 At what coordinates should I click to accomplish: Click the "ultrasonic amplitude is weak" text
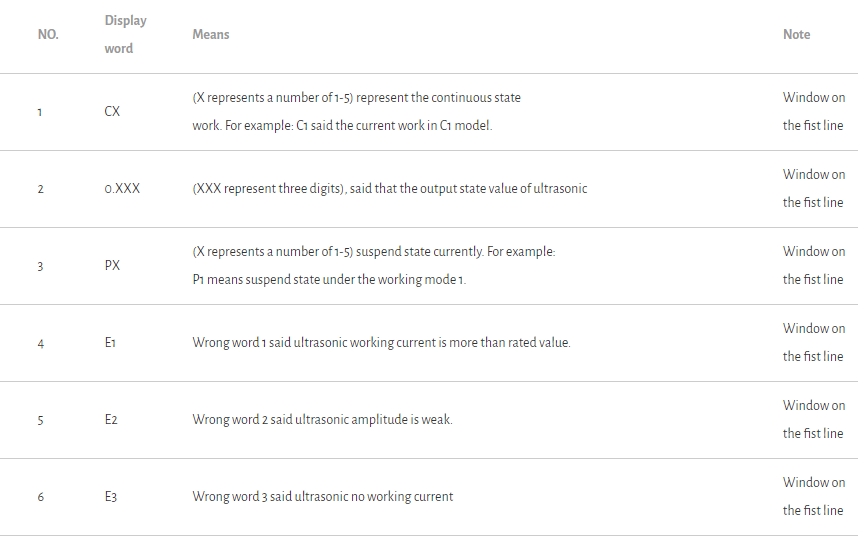322,420
